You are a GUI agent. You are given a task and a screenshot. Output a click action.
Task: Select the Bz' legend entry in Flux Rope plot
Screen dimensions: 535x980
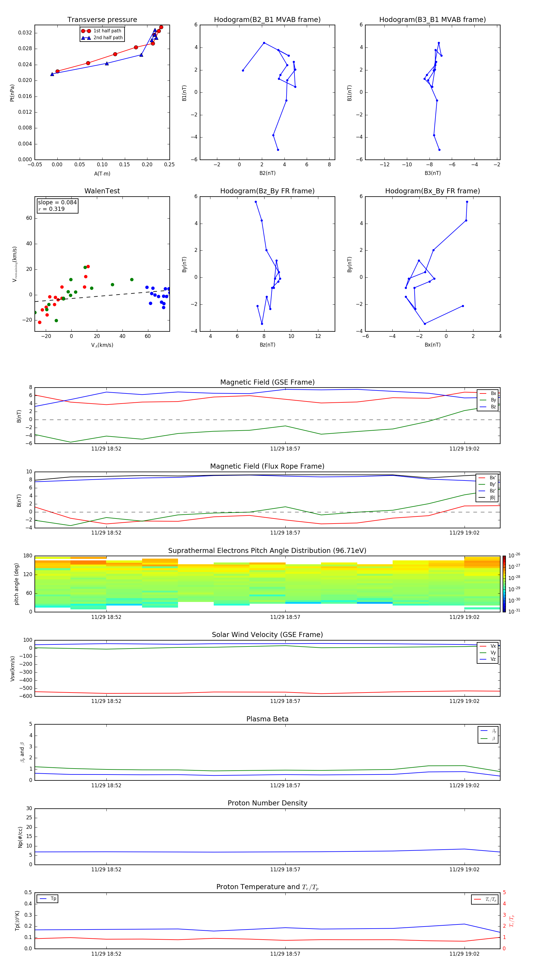tap(487, 491)
